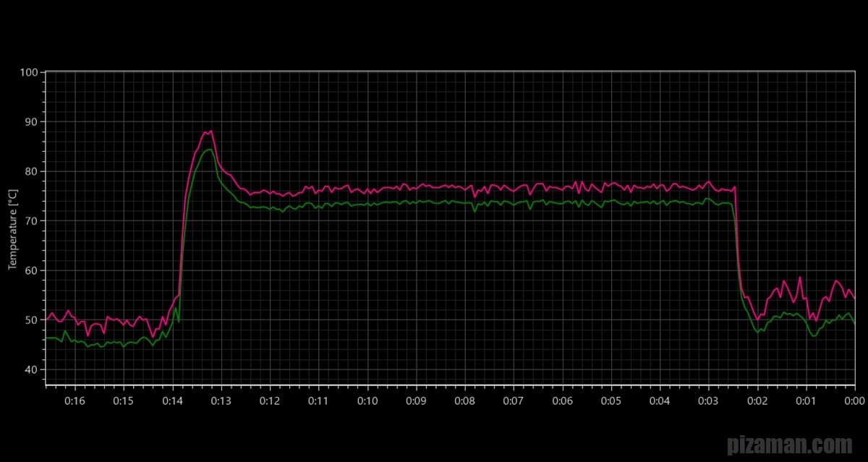Click the 40 temperature axis label
The width and height of the screenshot is (868, 462).
point(32,369)
